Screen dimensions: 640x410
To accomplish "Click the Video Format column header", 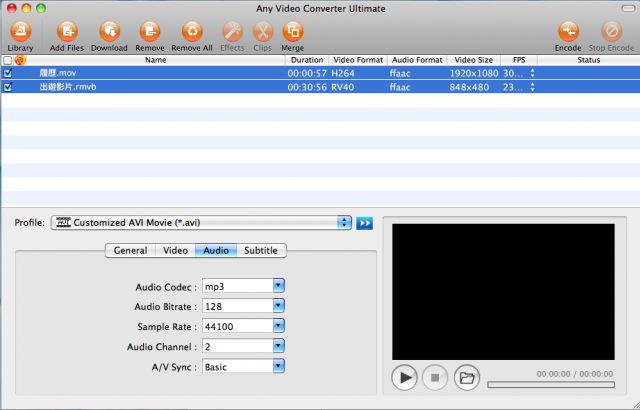I will (358, 60).
